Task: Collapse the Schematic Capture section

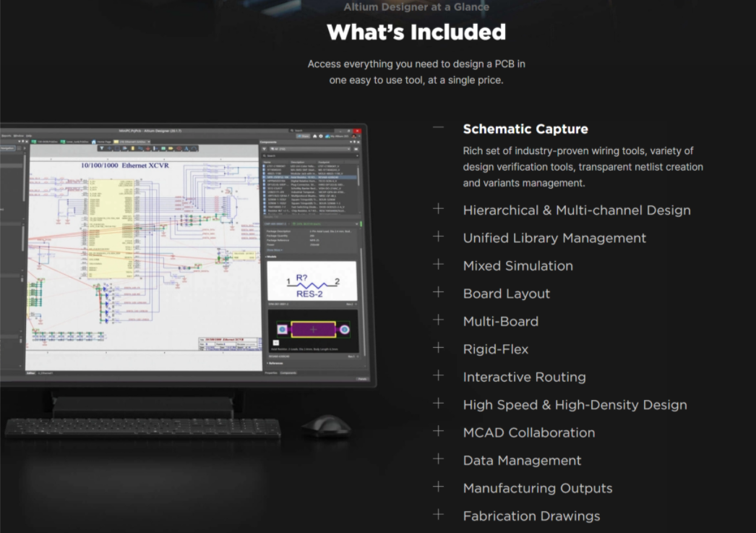Action: (x=438, y=128)
